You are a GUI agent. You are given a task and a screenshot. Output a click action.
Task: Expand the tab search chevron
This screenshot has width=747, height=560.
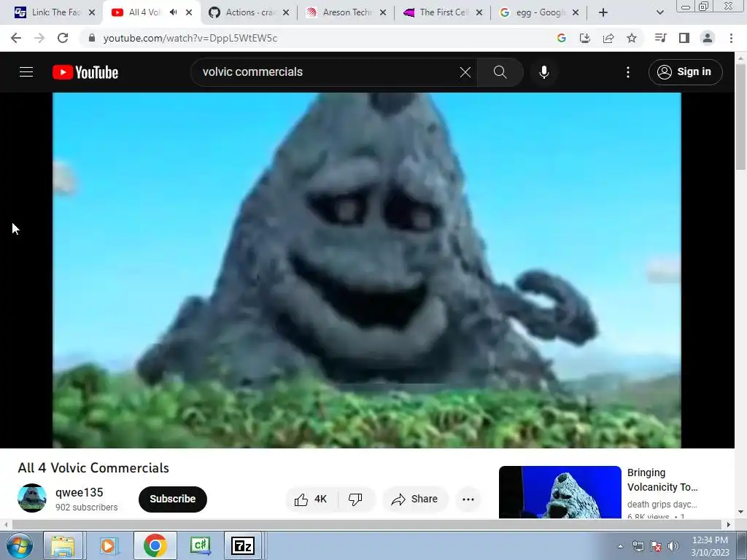[x=659, y=12]
